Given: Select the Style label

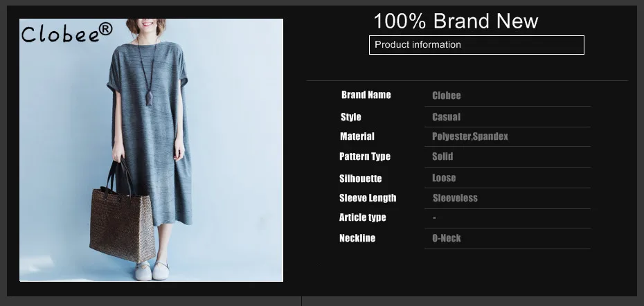Looking at the screenshot, I should click(351, 117).
